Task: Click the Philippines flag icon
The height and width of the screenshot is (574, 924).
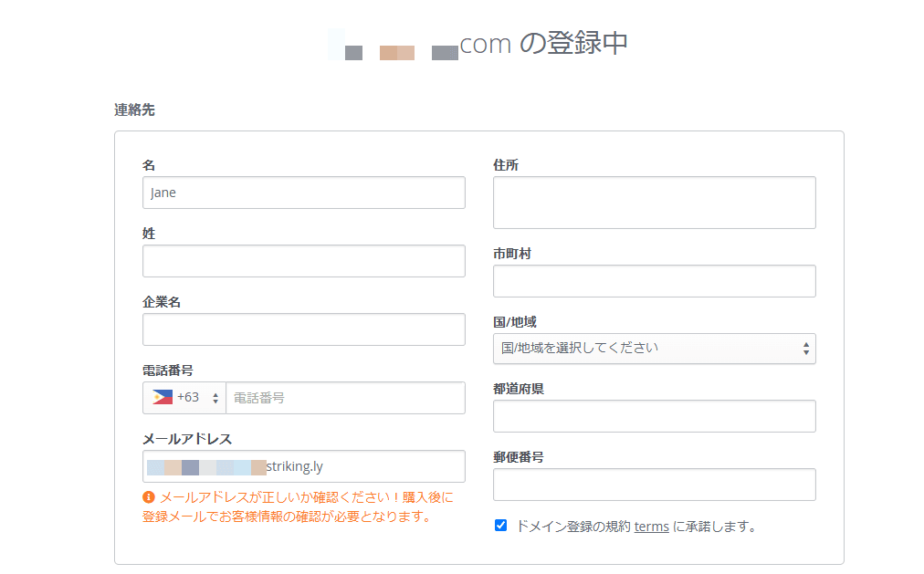Action: pos(163,397)
